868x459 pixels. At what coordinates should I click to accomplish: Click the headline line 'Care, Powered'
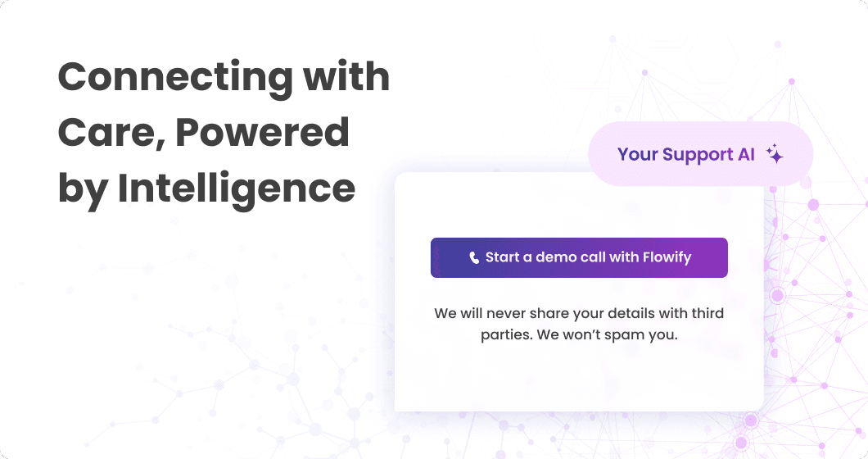point(203,133)
